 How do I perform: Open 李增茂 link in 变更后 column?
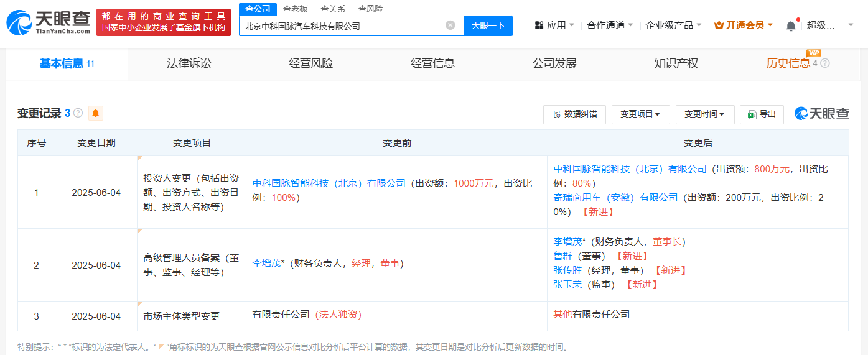point(567,242)
